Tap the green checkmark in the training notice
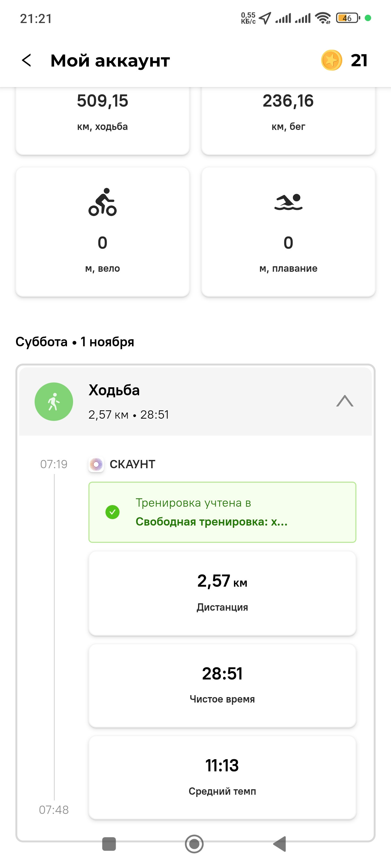 [x=112, y=512]
